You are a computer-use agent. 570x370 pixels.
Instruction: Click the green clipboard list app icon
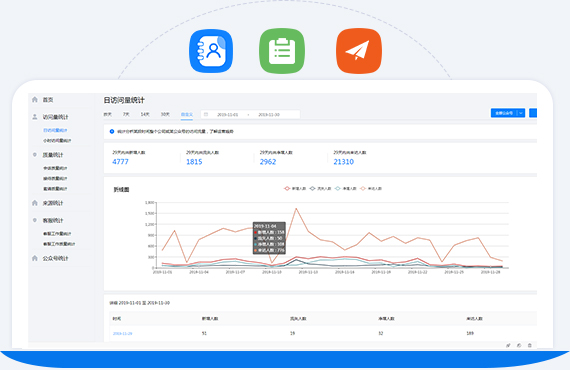click(x=282, y=51)
